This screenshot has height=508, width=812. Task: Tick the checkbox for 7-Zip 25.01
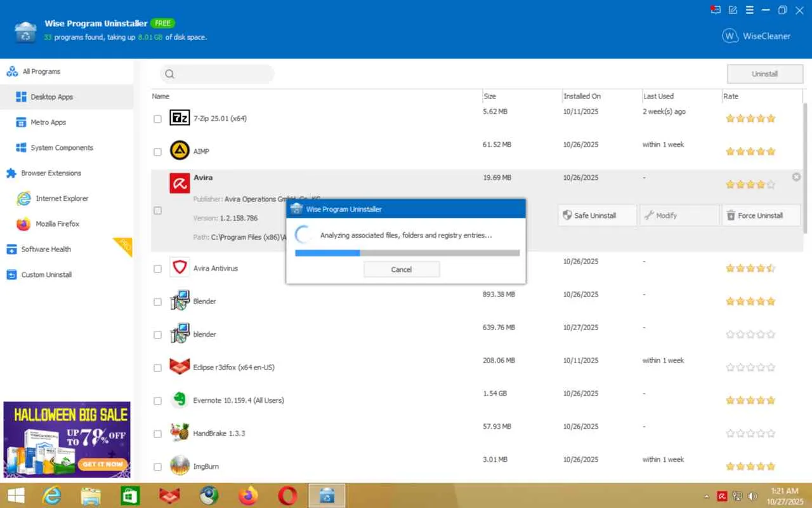(x=157, y=119)
